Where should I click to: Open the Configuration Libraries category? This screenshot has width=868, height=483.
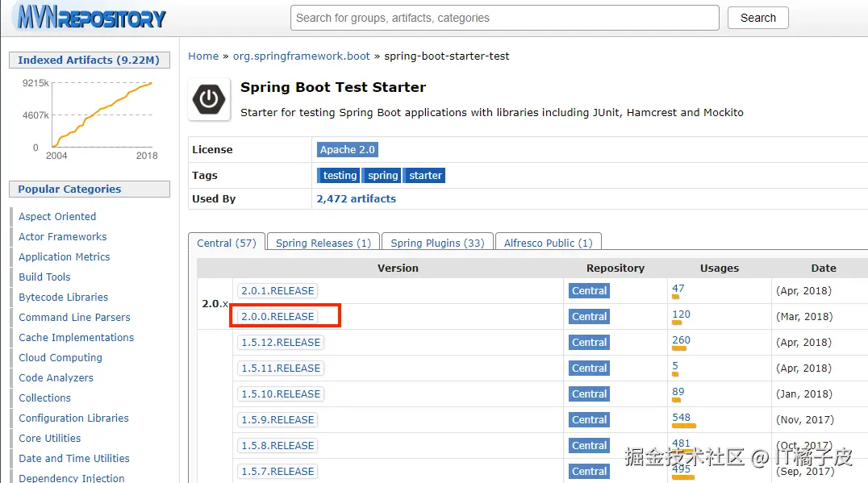(73, 418)
